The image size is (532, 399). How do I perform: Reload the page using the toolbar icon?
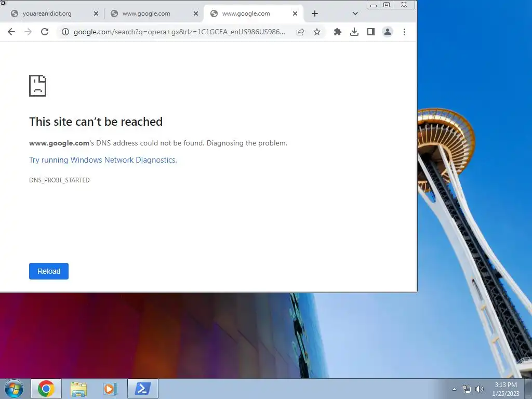[45, 32]
